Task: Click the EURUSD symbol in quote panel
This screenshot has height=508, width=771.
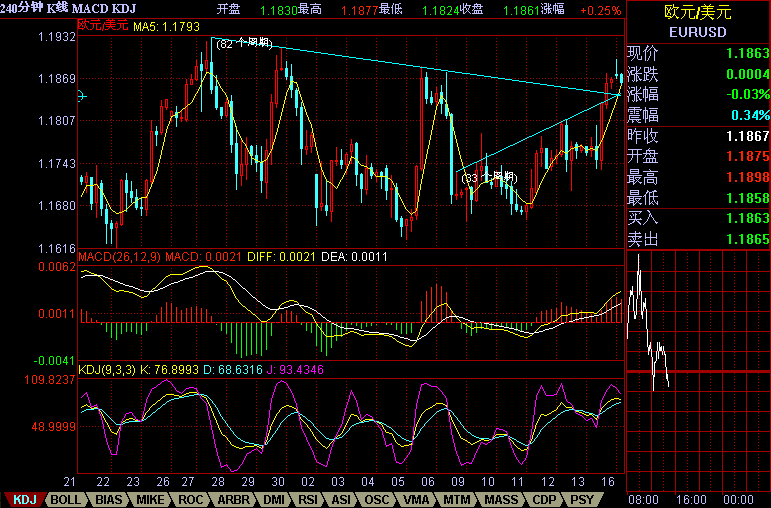Action: click(698, 32)
